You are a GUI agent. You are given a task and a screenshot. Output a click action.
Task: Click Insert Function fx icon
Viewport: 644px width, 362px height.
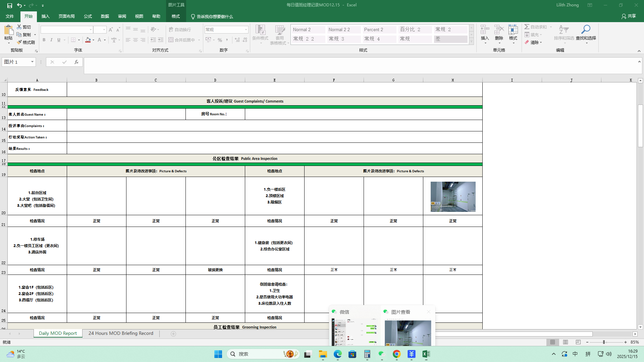76,62
